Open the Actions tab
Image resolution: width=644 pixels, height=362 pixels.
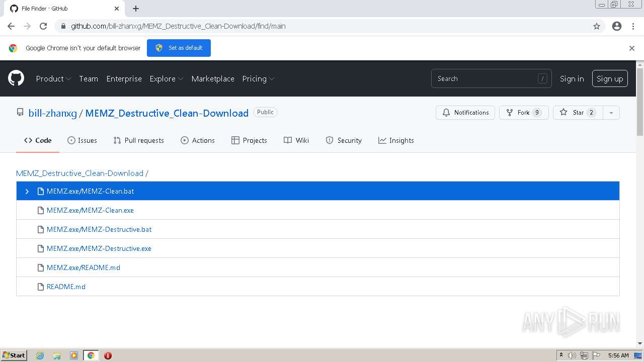coord(198,140)
